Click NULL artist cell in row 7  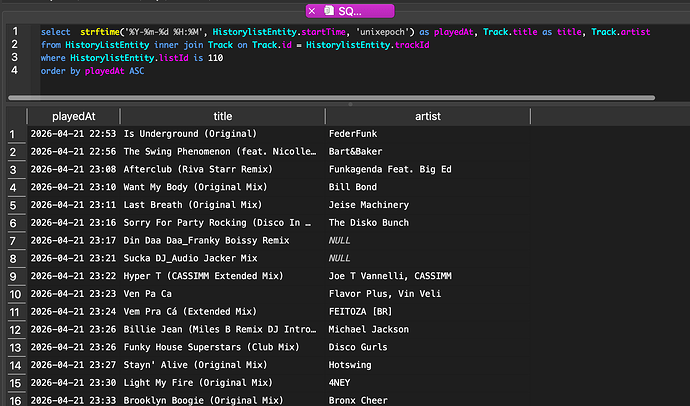click(428, 241)
